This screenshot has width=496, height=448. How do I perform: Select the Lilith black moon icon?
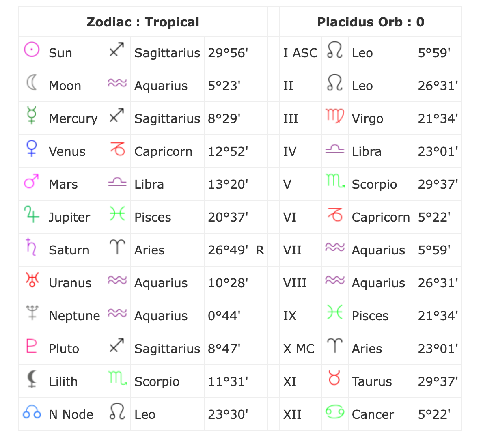tap(32, 379)
